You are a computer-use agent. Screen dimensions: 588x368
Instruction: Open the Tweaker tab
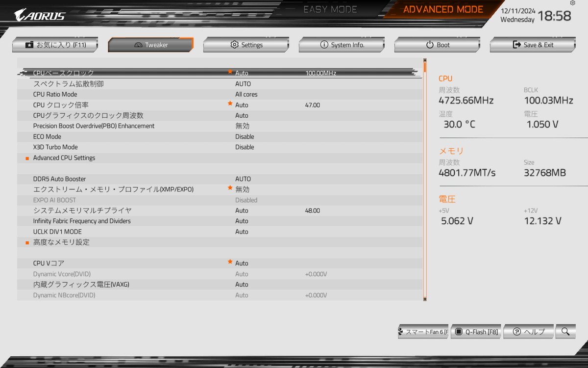[x=150, y=45]
